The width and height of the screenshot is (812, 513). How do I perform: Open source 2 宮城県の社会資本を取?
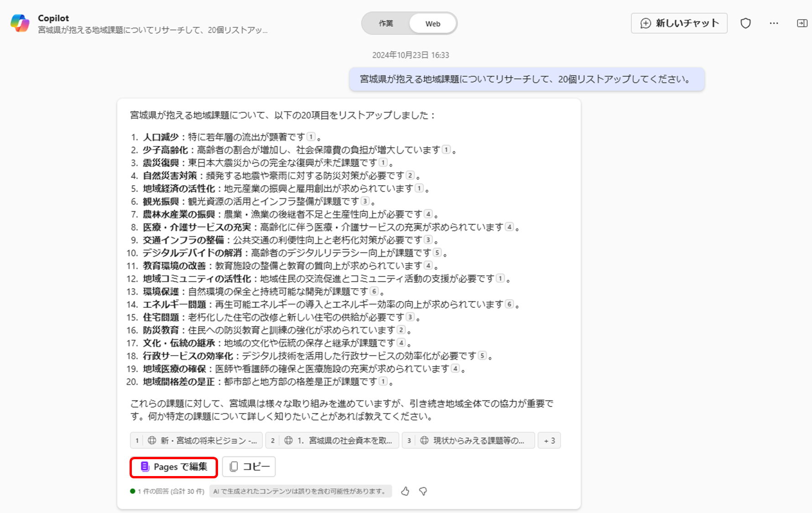[x=332, y=440]
